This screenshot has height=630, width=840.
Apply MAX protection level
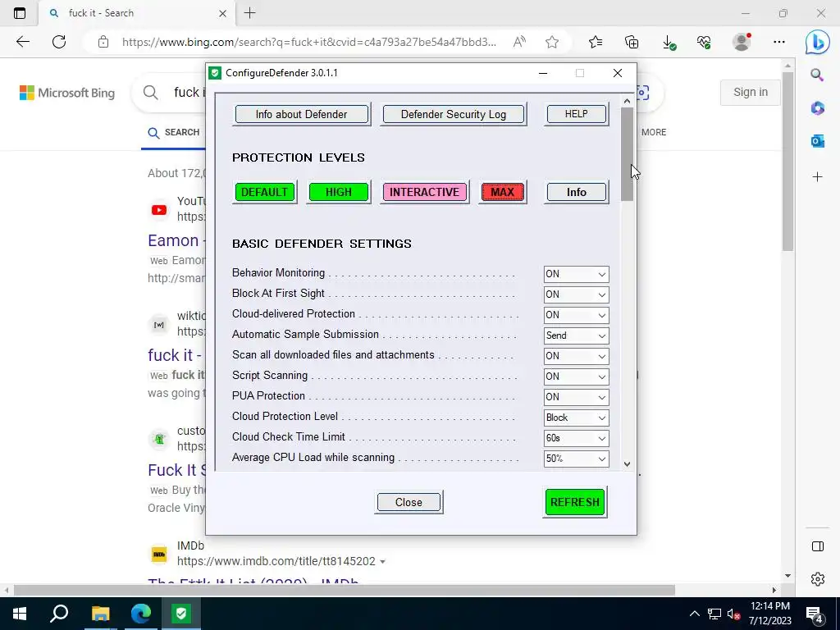pyautogui.click(x=502, y=192)
